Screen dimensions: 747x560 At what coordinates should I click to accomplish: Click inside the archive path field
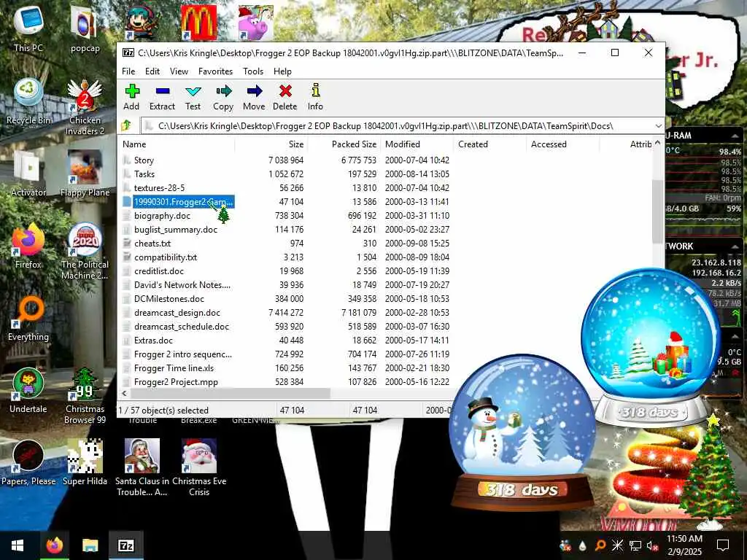coord(397,126)
